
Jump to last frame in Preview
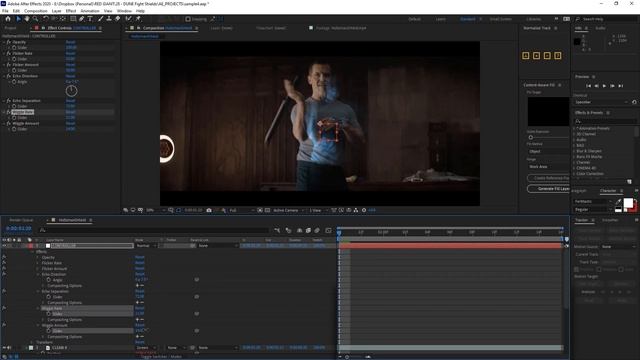(x=621, y=86)
